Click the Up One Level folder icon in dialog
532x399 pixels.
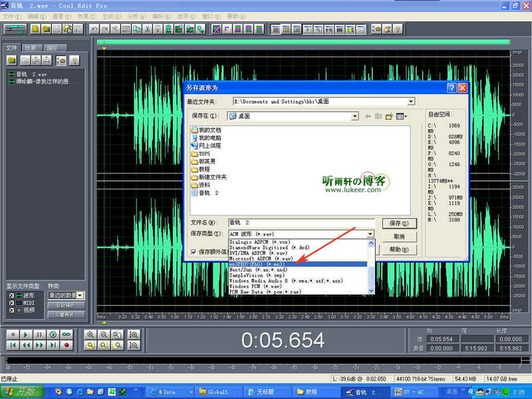coord(378,116)
